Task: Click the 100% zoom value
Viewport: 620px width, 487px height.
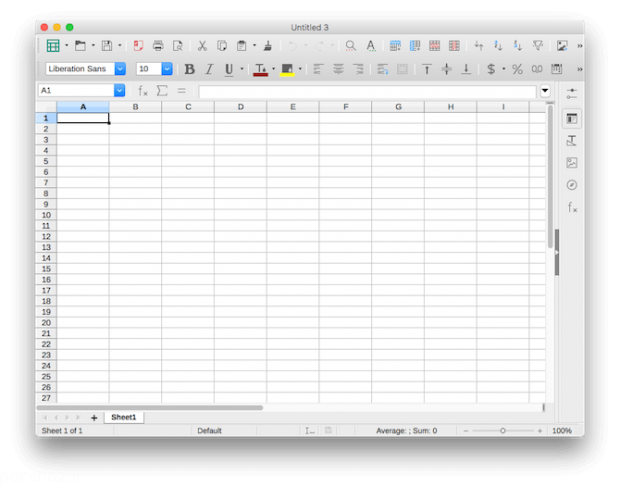Action: (562, 431)
